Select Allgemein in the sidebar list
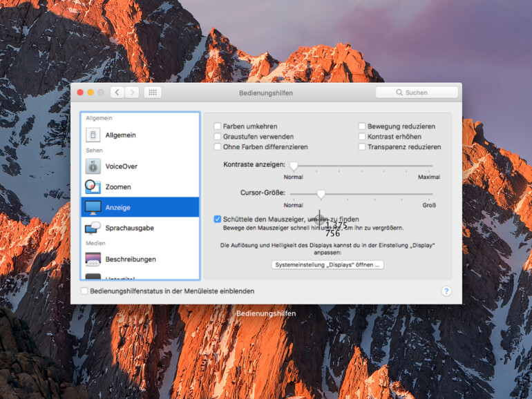This screenshot has width=532, height=399. coord(140,135)
